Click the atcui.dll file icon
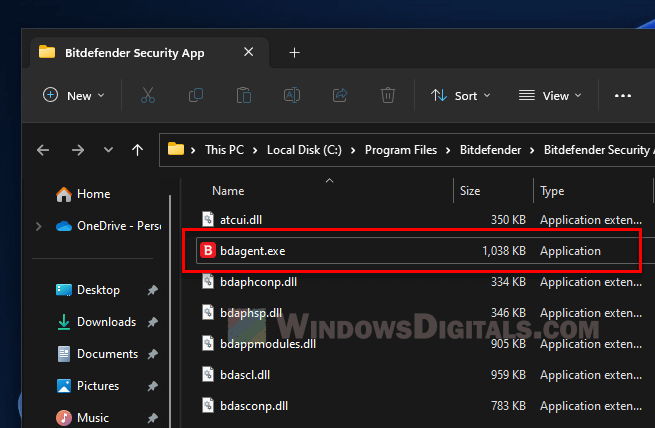This screenshot has height=428, width=655. [x=208, y=219]
